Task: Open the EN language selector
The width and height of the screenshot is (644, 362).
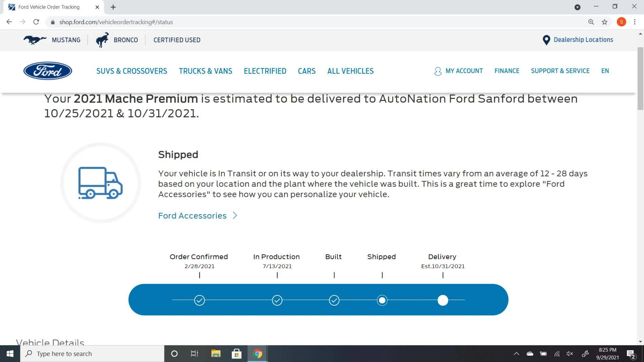Action: (x=605, y=71)
